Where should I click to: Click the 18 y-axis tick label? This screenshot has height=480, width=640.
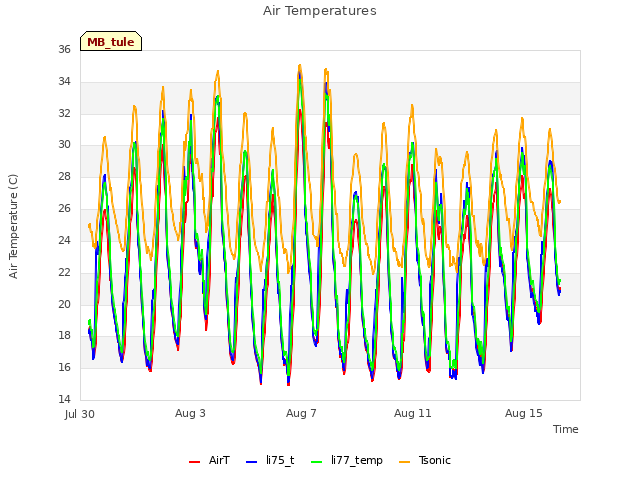[x=64, y=336]
